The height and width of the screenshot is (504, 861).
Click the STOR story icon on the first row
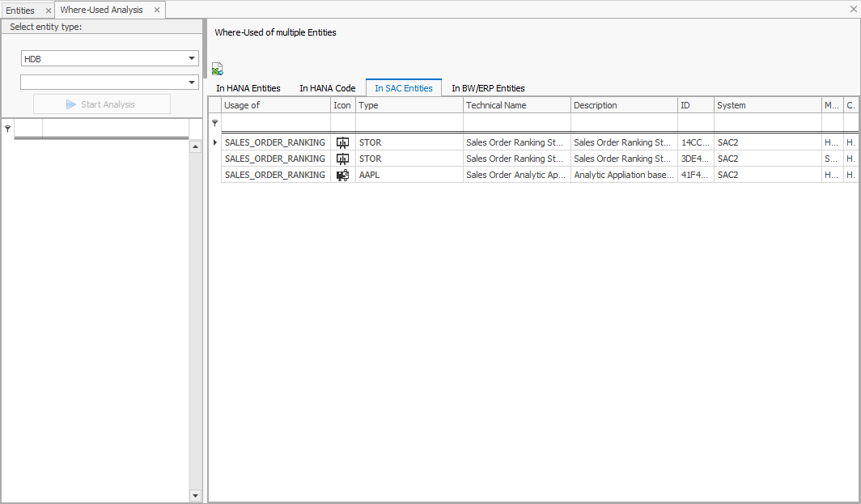pyautogui.click(x=342, y=142)
